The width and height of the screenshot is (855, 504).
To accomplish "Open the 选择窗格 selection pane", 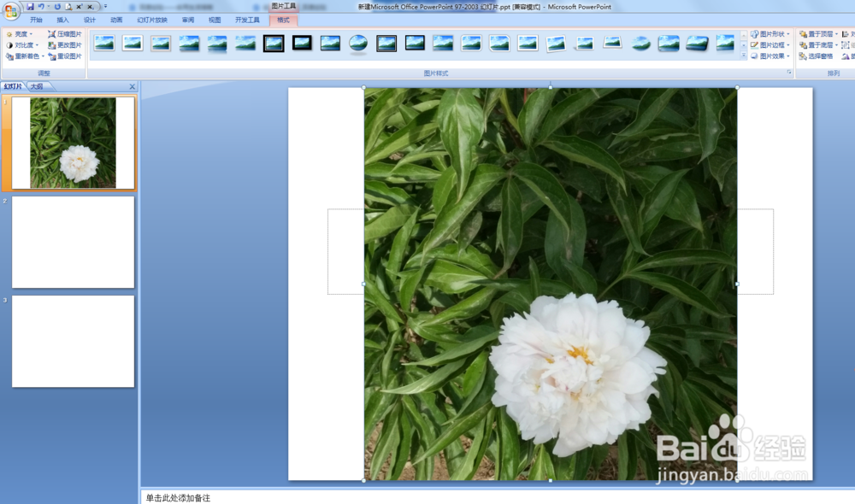I will [x=816, y=56].
